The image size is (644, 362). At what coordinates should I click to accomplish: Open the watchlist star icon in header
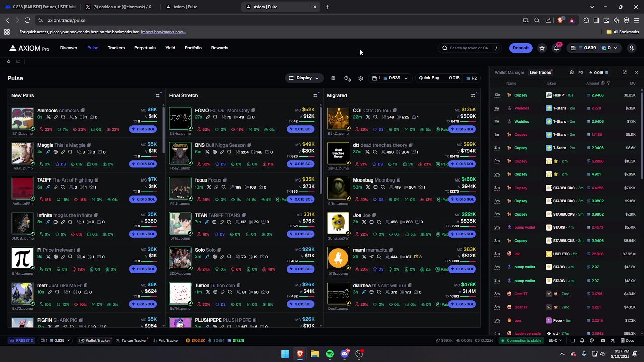click(542, 48)
